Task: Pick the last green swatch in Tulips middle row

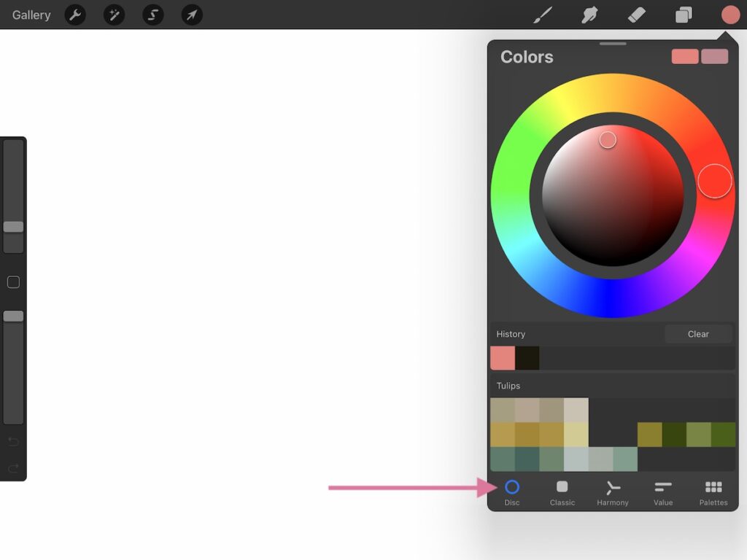Action: click(723, 435)
